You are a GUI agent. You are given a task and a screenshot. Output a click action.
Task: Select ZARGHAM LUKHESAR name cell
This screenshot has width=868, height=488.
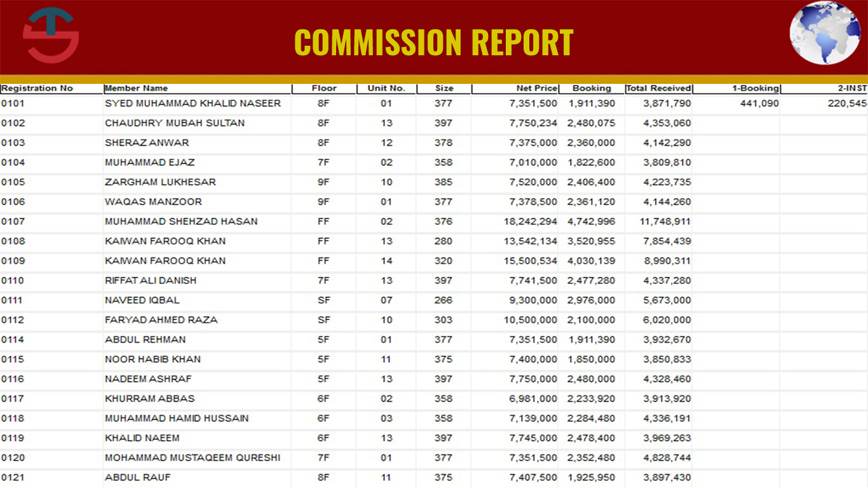(x=161, y=182)
